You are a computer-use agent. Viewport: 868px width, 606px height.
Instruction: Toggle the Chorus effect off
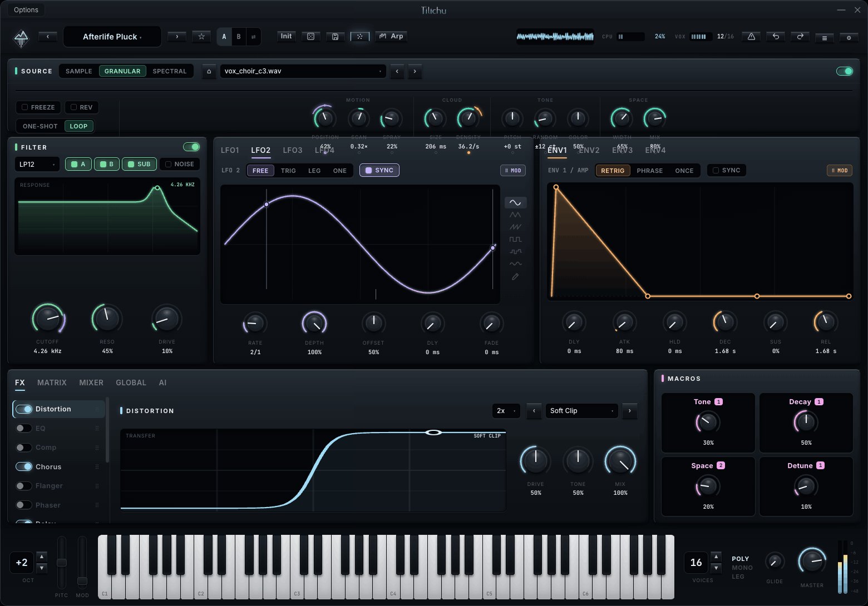click(24, 466)
